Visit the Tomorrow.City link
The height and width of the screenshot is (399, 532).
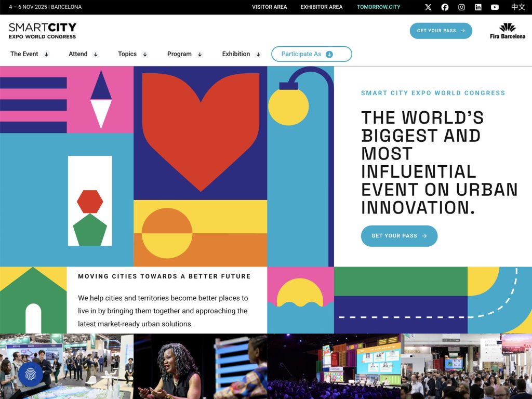378,7
